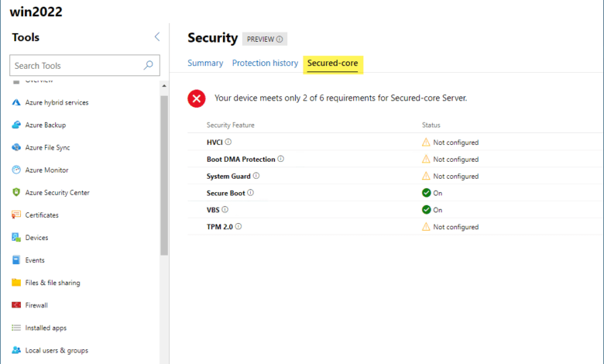This screenshot has height=364, width=604.
Task: Click the red error X icon
Action: coord(197,98)
